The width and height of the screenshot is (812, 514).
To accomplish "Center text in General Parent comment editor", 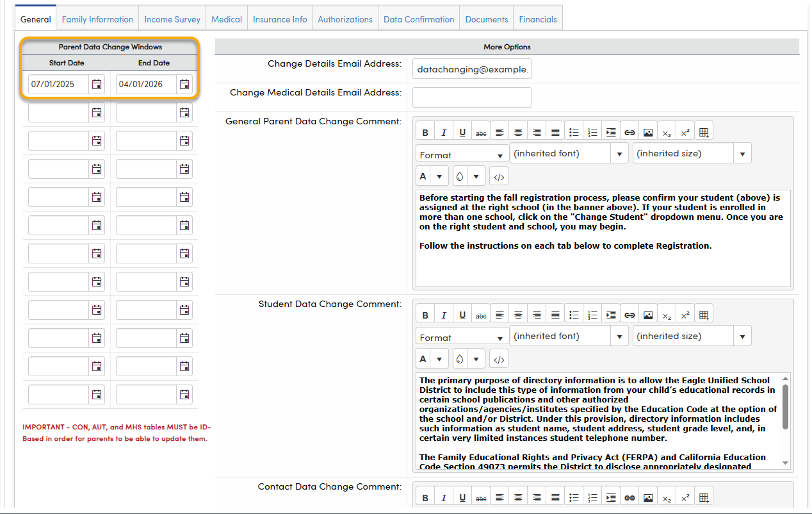I will [x=518, y=132].
